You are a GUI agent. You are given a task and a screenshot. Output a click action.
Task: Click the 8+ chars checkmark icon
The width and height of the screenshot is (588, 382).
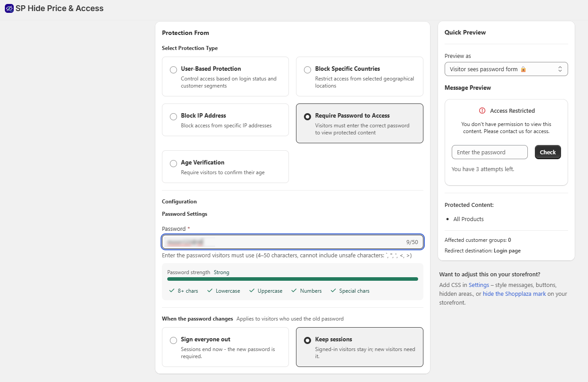point(172,290)
